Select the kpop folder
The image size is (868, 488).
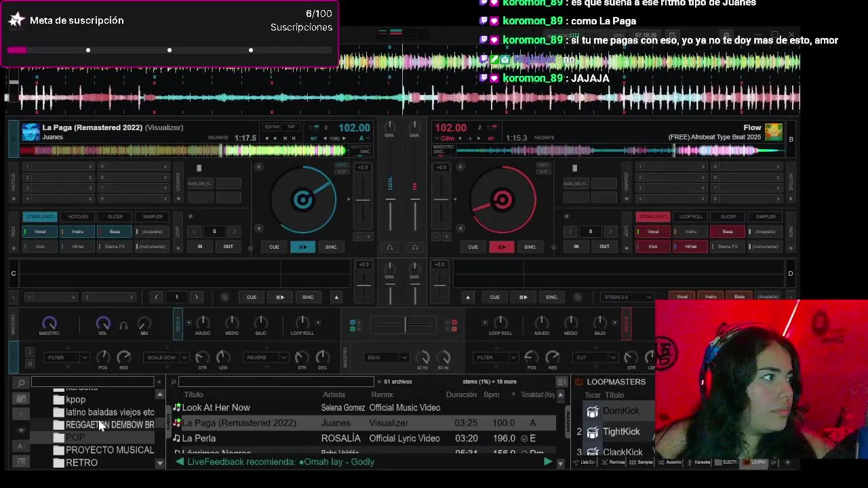tap(75, 400)
